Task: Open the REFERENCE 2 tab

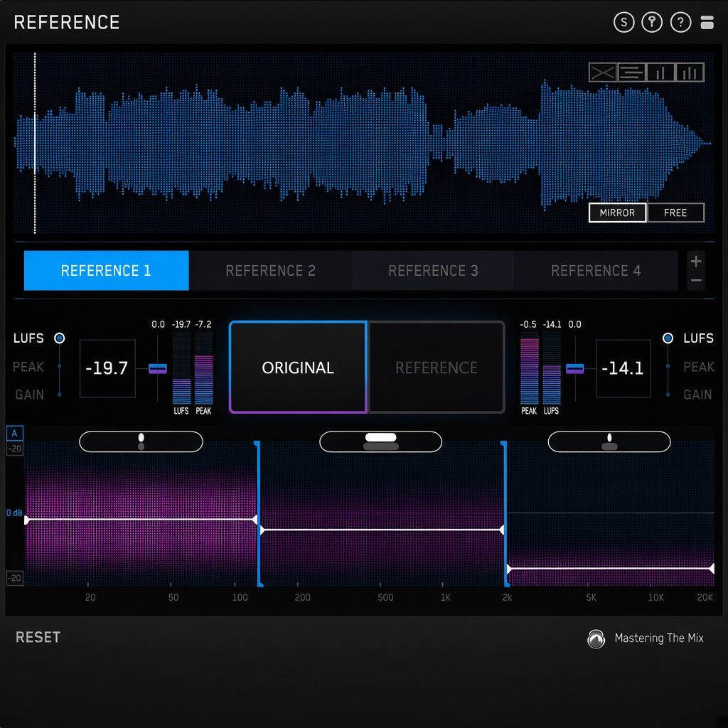Action: [270, 271]
